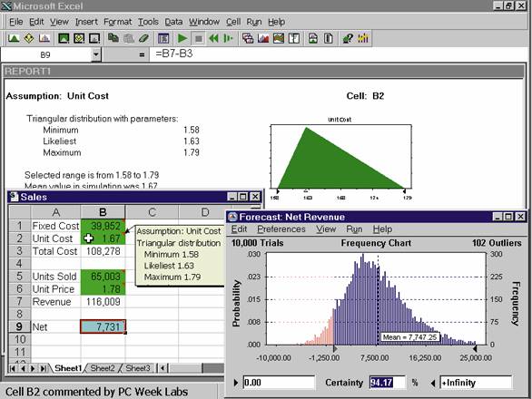Open Overlay Chart toolbar icon
The height and width of the screenshot is (399, 532).
pyautogui.click(x=263, y=38)
